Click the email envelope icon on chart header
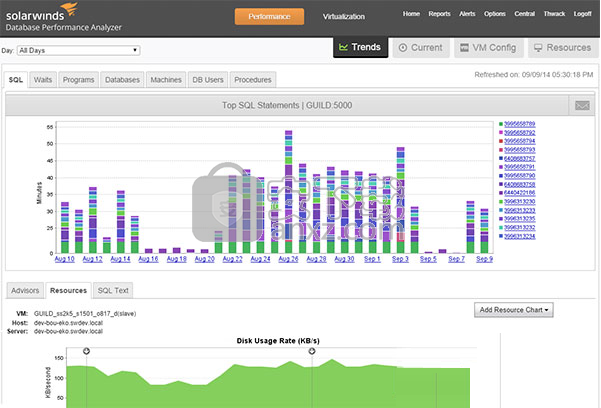 coord(582,105)
